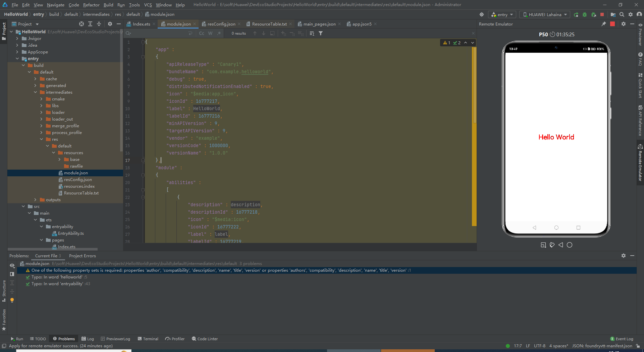Toggle Regex option in find bar
The height and width of the screenshot is (352, 644).
(219, 33)
